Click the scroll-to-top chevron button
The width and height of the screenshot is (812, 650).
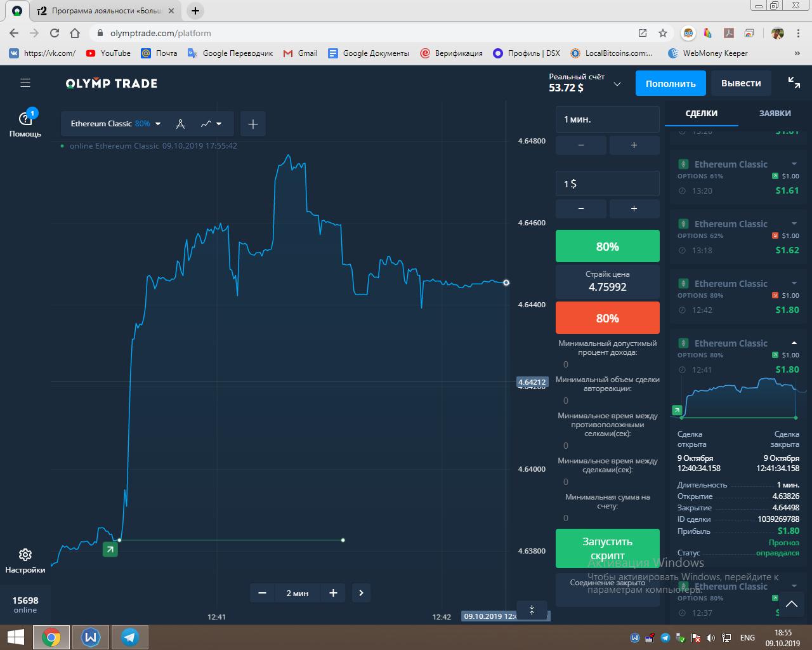click(791, 604)
